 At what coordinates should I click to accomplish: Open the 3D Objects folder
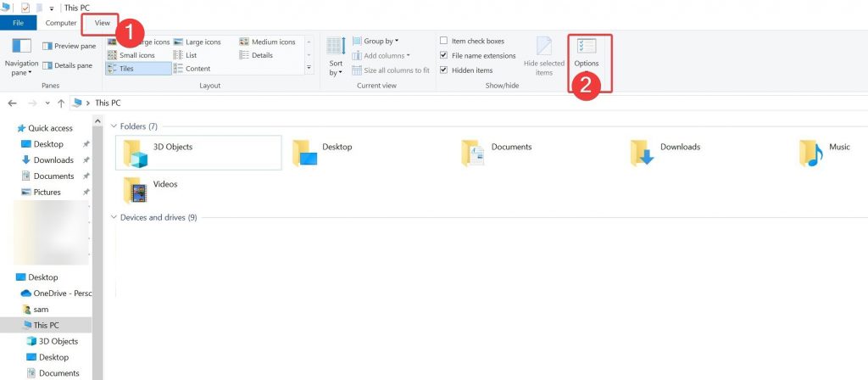[x=137, y=153]
